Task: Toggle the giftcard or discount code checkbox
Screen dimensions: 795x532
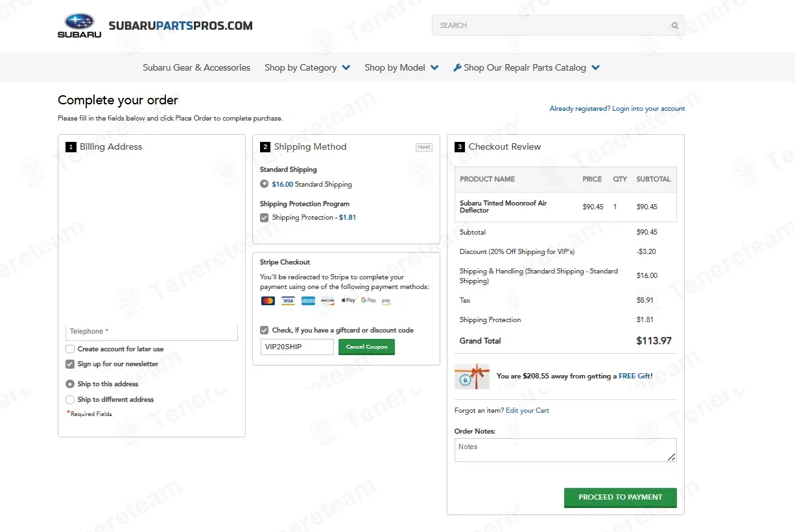Action: click(264, 330)
